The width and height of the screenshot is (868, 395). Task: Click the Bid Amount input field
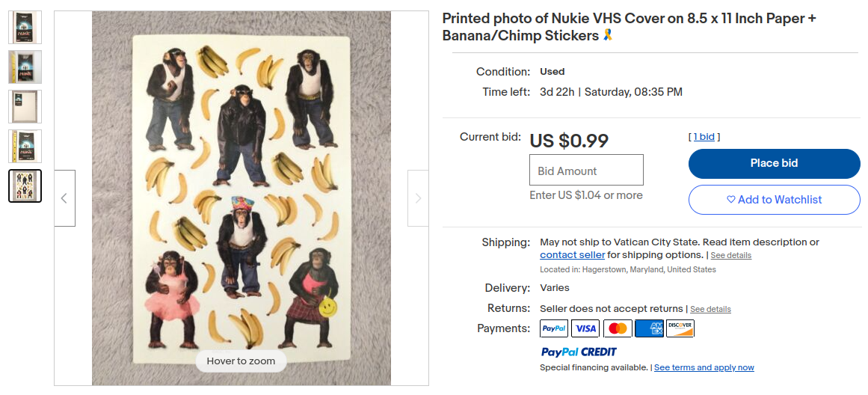pyautogui.click(x=586, y=170)
